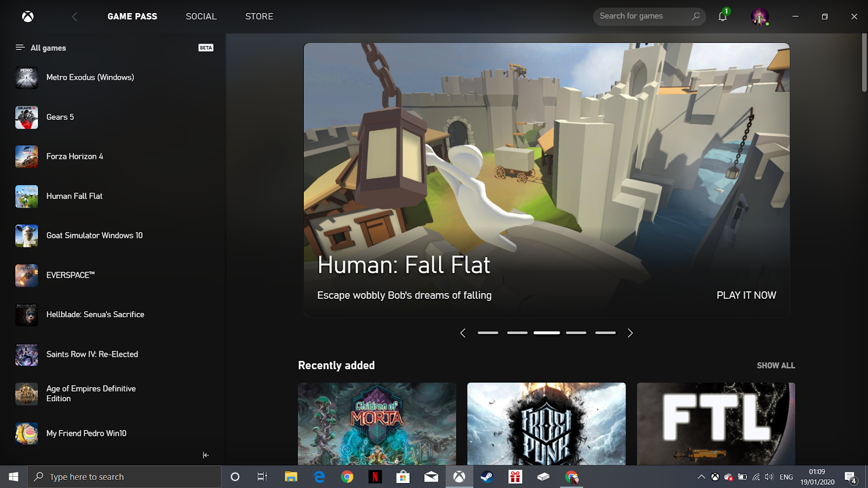
Task: Open the Action Center notifications icon
Action: click(850, 477)
